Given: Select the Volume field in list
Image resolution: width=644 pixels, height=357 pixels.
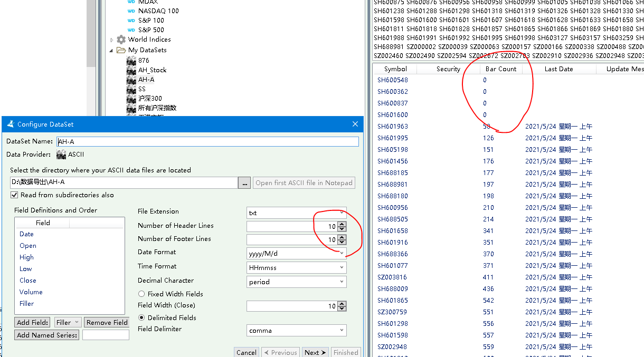Looking at the screenshot, I should 31,292.
